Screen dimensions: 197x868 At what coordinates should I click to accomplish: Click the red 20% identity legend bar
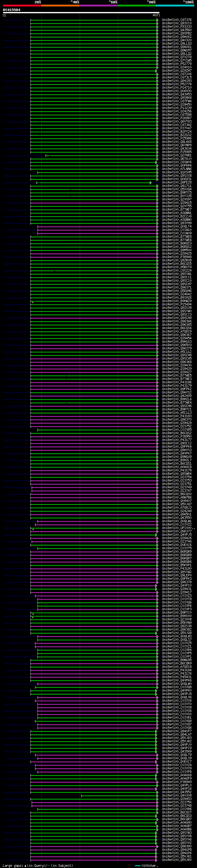(x=22, y=6)
